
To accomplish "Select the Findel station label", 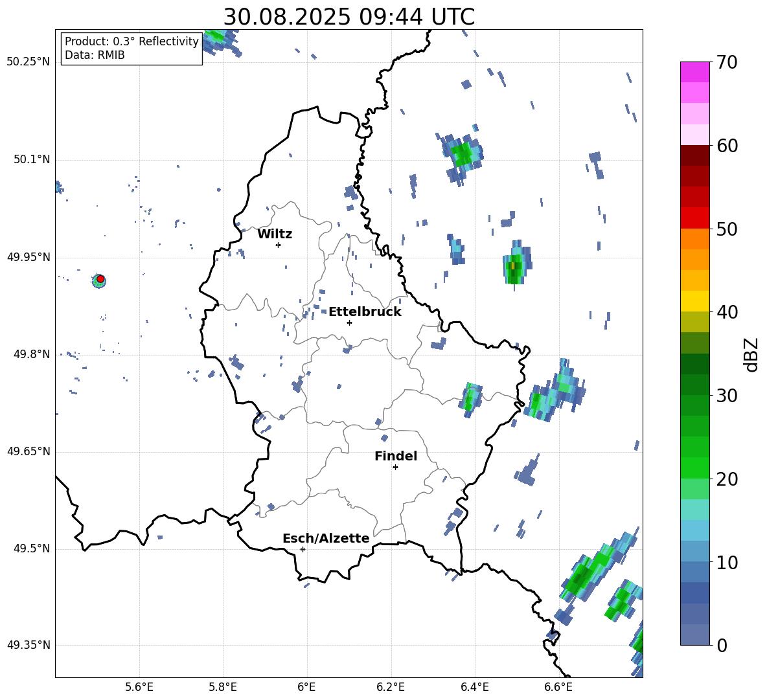I will click(x=396, y=456).
